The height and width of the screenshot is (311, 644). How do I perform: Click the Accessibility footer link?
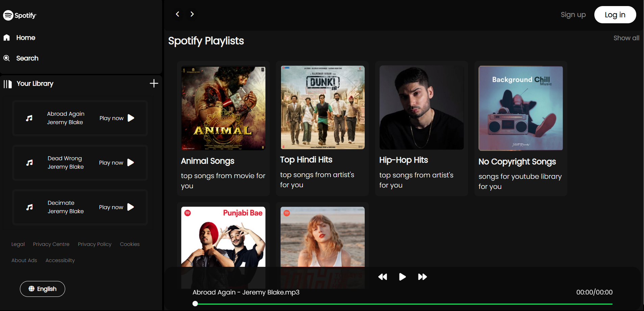(60, 260)
